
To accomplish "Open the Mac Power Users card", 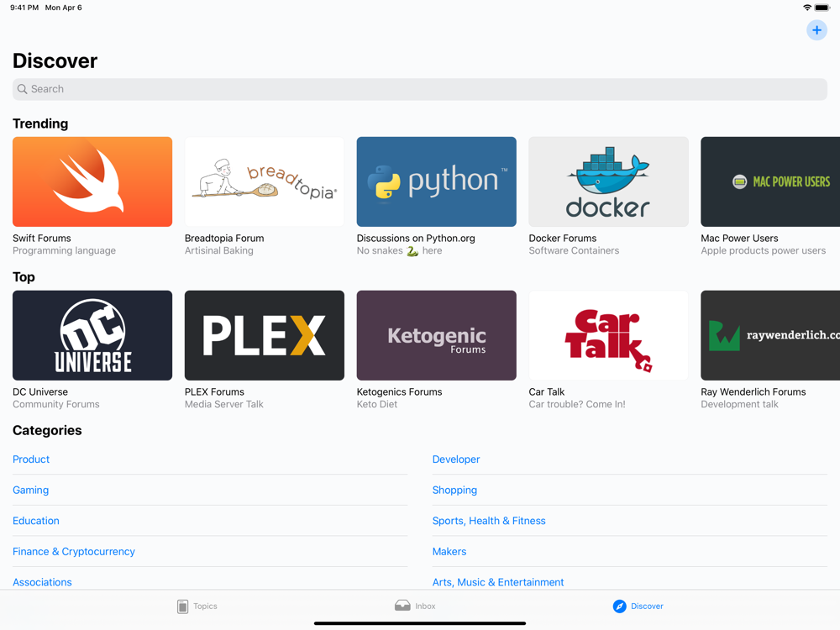I will 770,181.
